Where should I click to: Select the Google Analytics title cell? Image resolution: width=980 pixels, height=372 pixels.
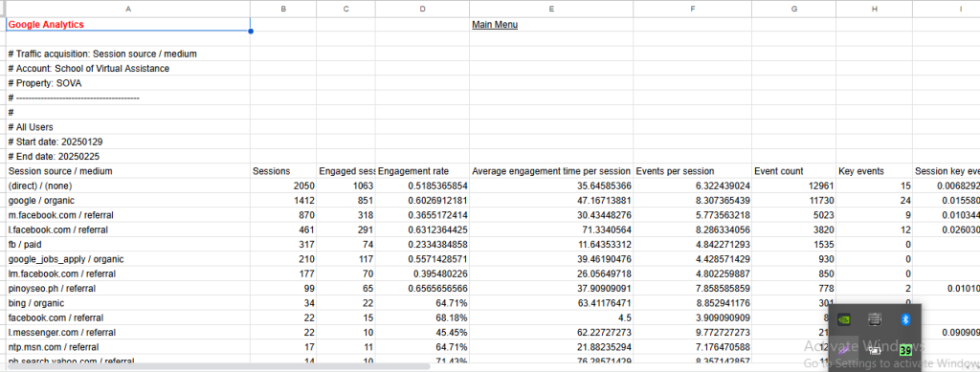(128, 24)
